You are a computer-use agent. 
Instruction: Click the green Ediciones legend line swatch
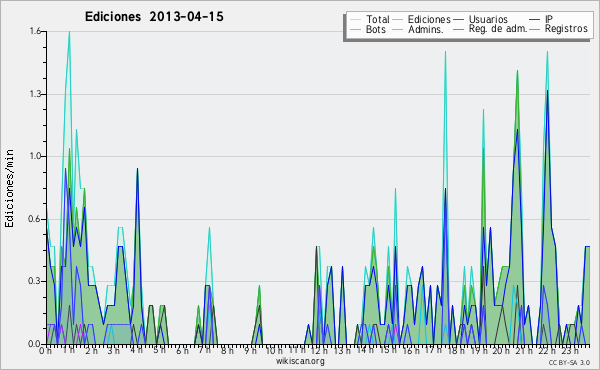point(398,20)
